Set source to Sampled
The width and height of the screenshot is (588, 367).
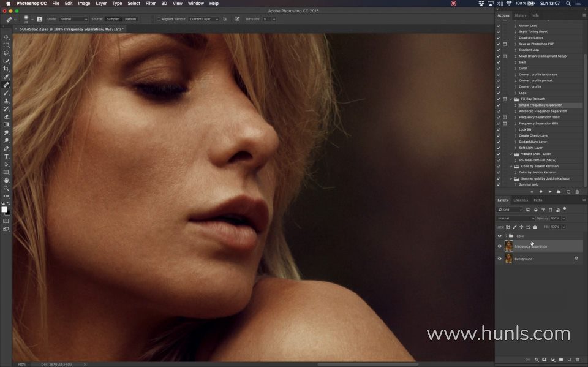113,19
